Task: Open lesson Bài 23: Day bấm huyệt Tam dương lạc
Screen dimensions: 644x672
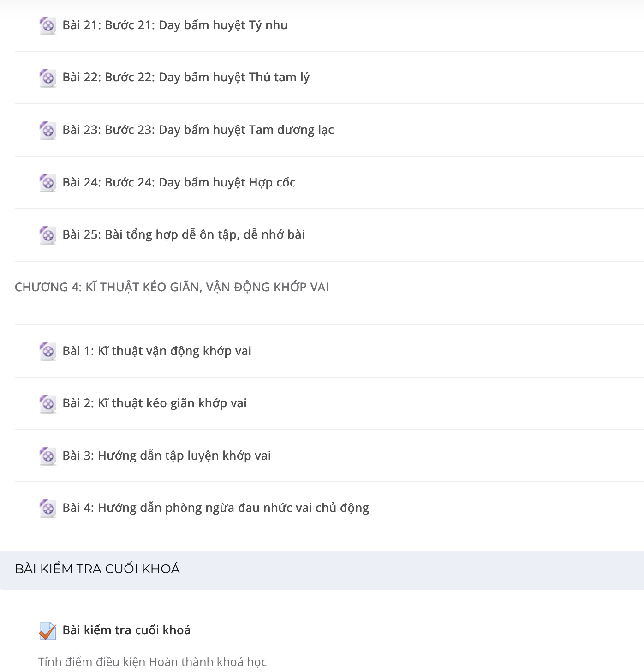Action: tap(198, 130)
